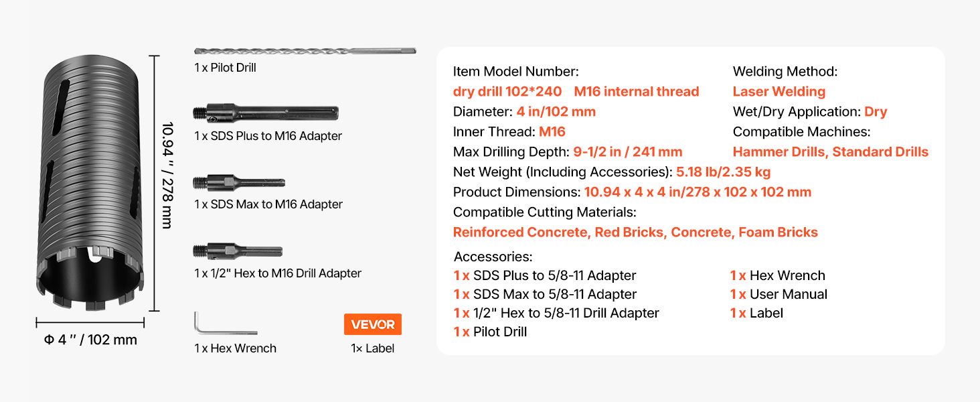The image size is (980, 402).
Task: Click the "dry drill 102*240" model number
Action: (507, 92)
